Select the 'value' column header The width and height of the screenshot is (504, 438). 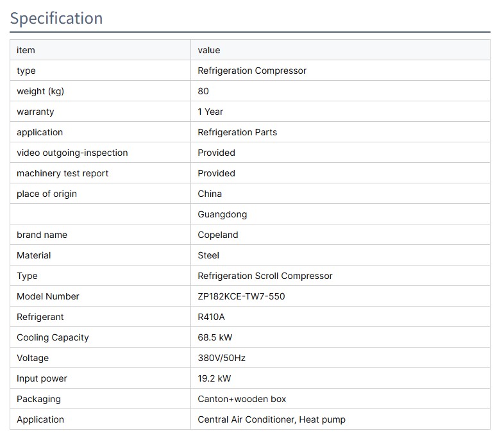pos(209,50)
